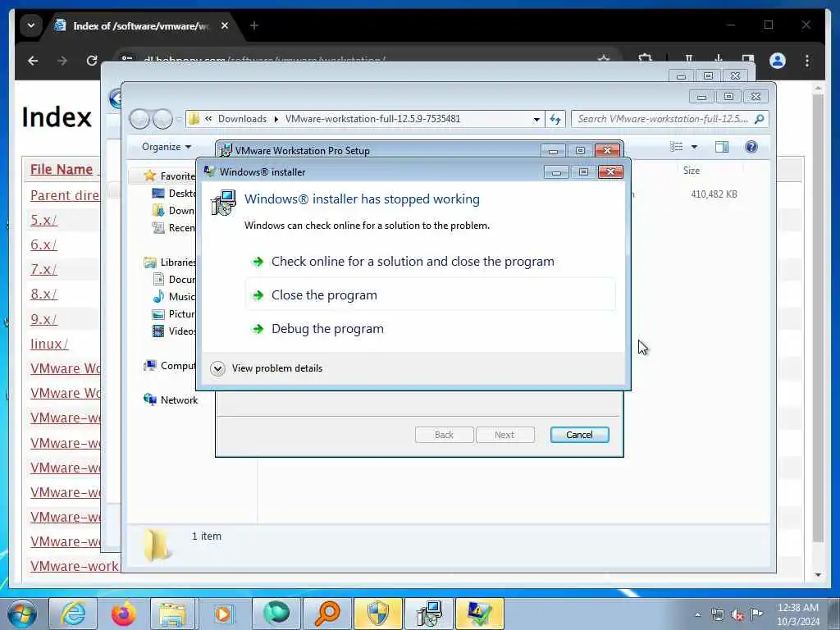Viewport: 840px width, 630px height.
Task: Open the 7.x/ directory link
Action: click(43, 269)
